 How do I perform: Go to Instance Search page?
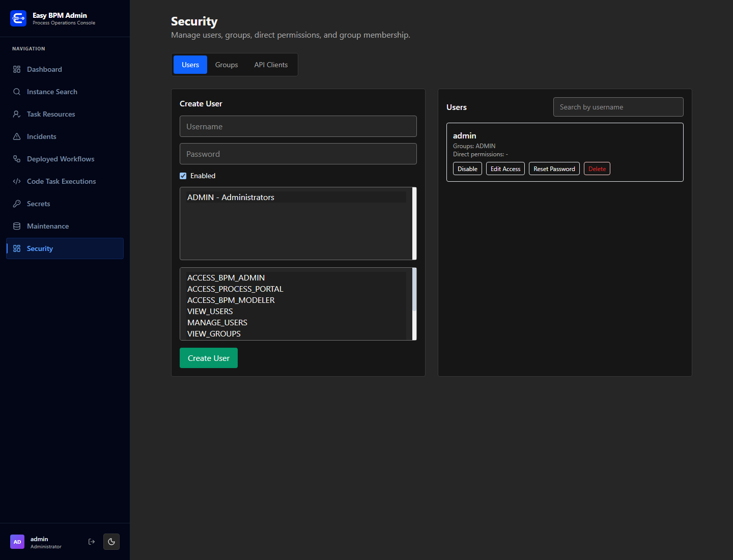pos(65,92)
